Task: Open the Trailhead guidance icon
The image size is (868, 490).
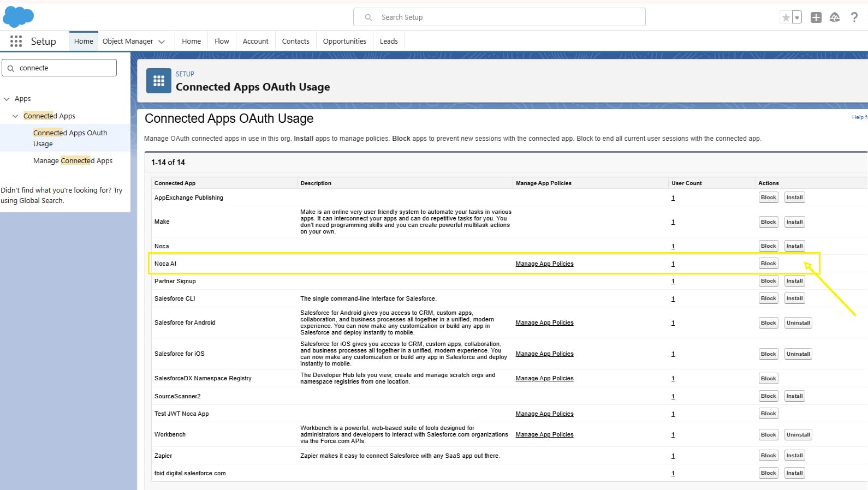Action: 834,17
